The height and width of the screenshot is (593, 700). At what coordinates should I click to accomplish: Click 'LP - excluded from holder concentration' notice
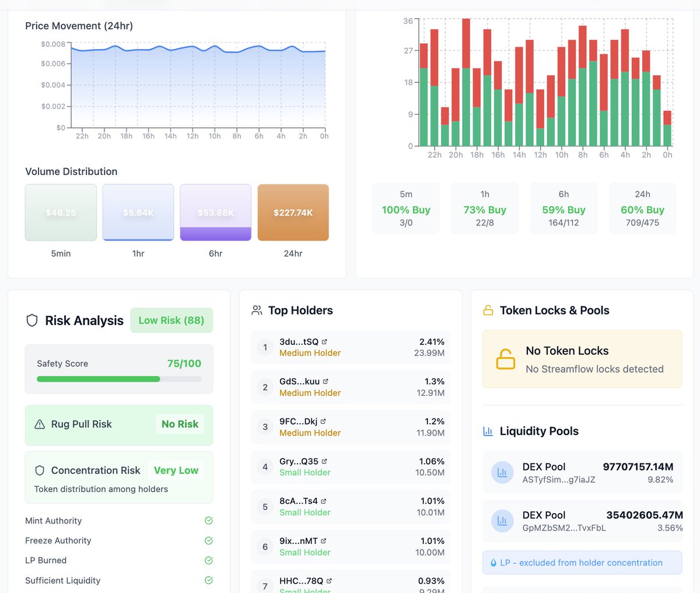[582, 563]
